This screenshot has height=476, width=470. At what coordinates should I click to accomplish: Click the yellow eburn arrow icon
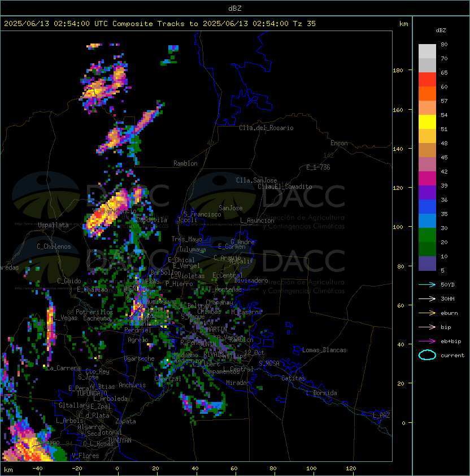pyautogui.click(x=427, y=313)
